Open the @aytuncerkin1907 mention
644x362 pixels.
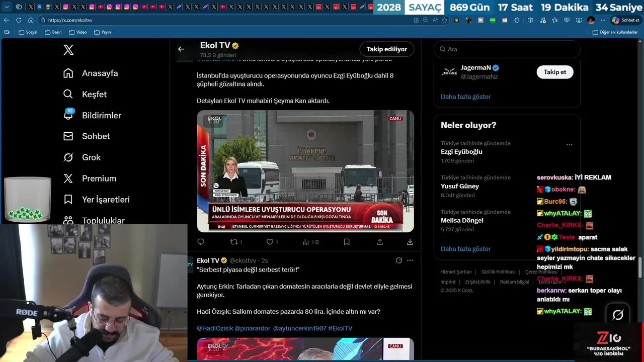299,328
